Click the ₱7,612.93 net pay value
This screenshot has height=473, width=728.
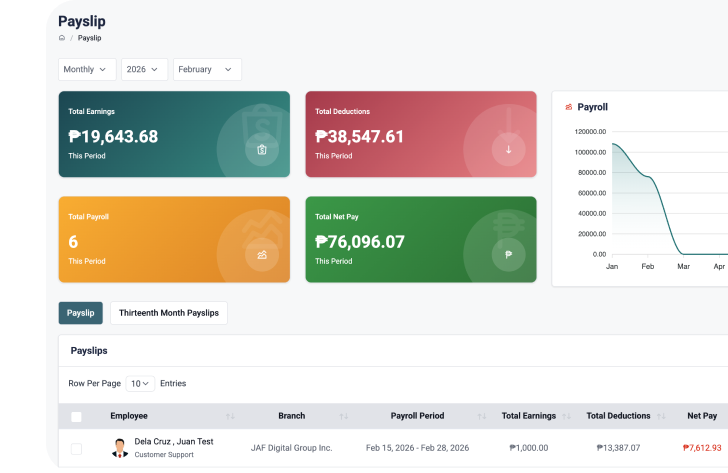[702, 448]
